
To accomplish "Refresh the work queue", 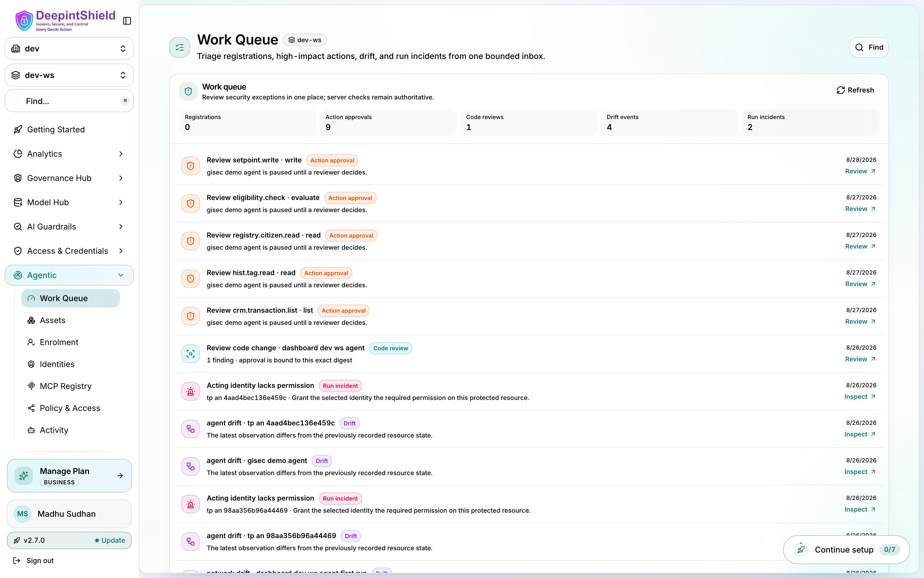I will [855, 90].
